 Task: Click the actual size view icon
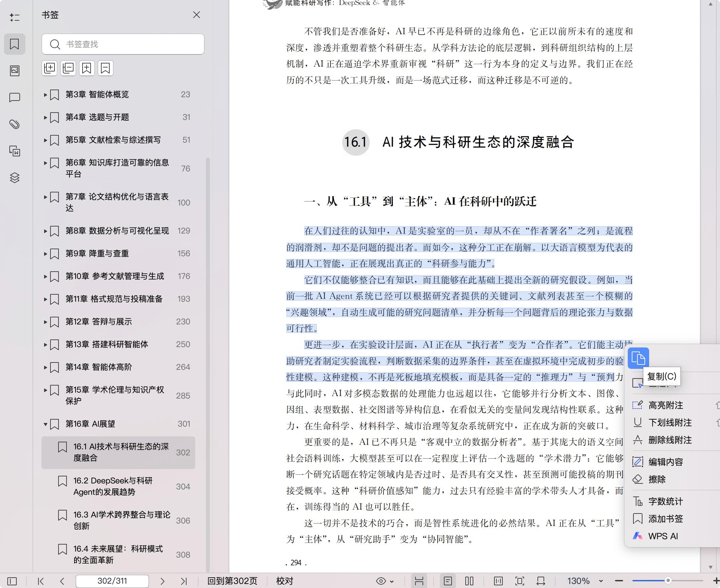(x=498, y=581)
